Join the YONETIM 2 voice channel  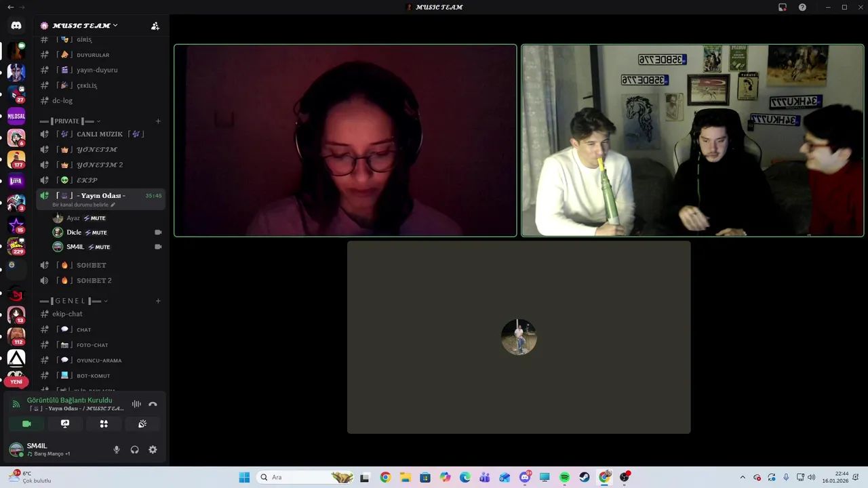point(100,165)
